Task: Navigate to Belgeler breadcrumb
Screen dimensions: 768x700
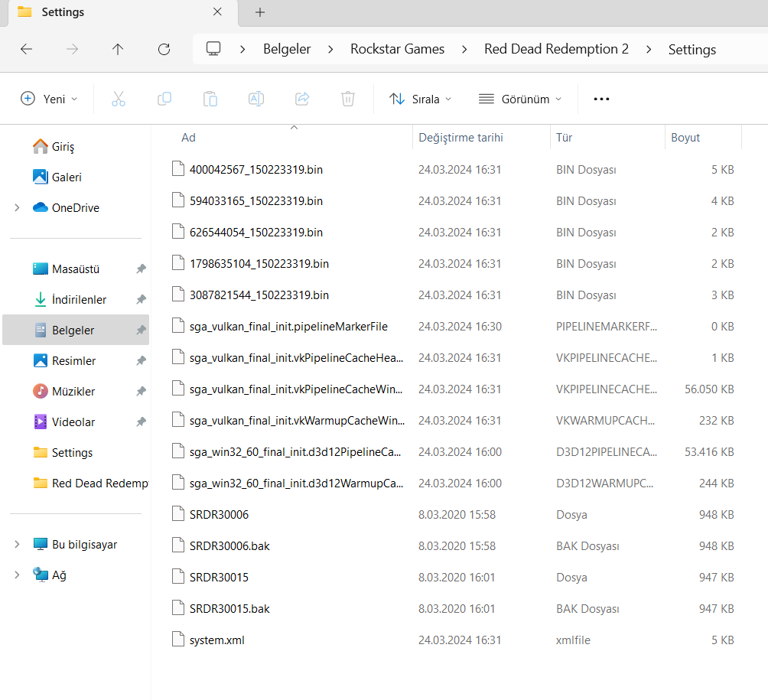Action: 287,49
